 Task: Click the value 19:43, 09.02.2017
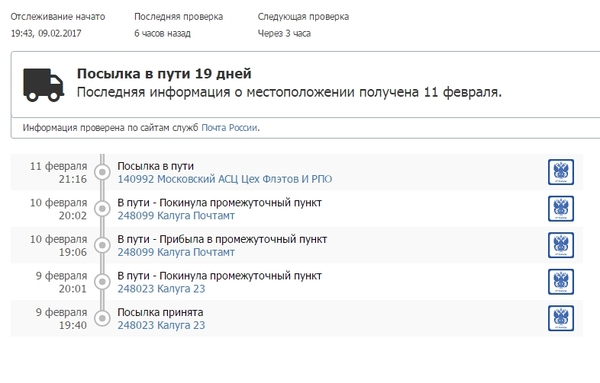pos(46,33)
